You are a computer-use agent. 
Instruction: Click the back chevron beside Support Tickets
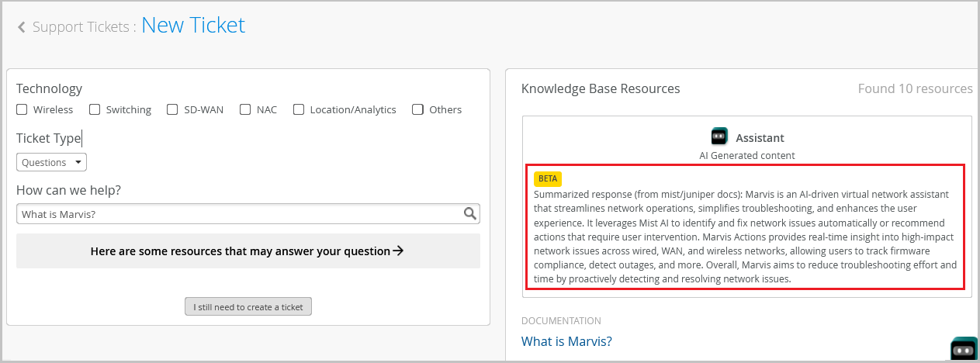click(22, 27)
